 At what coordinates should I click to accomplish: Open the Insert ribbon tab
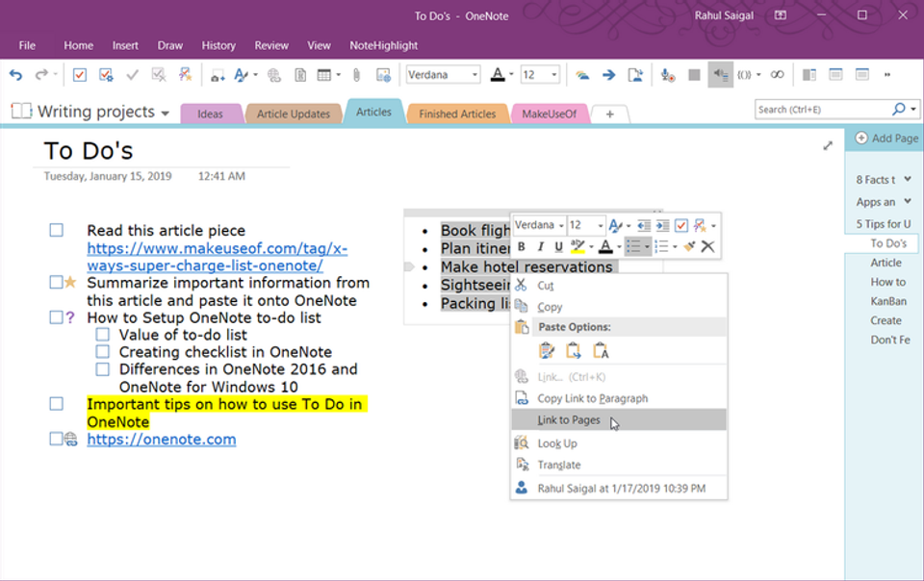(125, 45)
